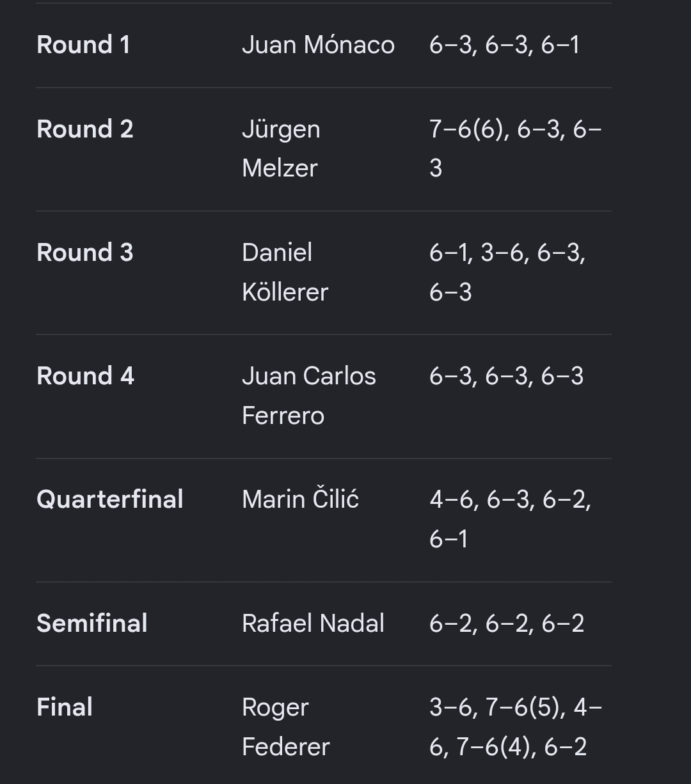
Task: Select opponent Jürgen Melzer
Action: tap(281, 148)
